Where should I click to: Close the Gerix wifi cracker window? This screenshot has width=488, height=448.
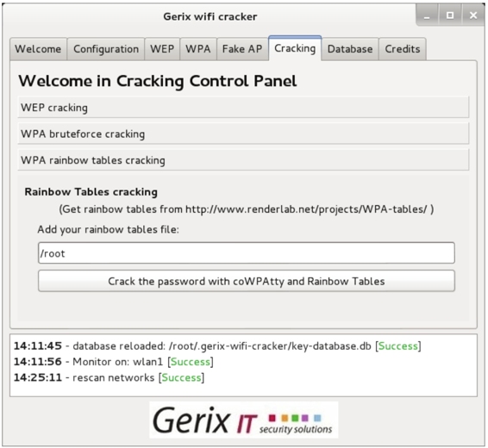(x=473, y=16)
